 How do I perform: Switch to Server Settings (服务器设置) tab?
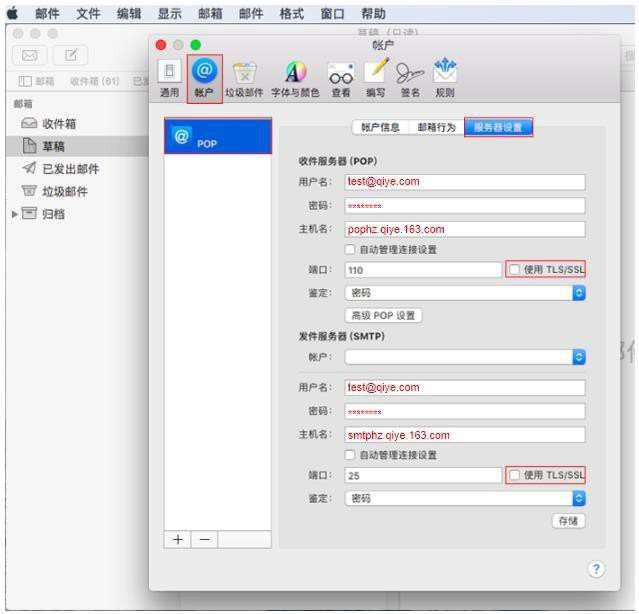(498, 127)
